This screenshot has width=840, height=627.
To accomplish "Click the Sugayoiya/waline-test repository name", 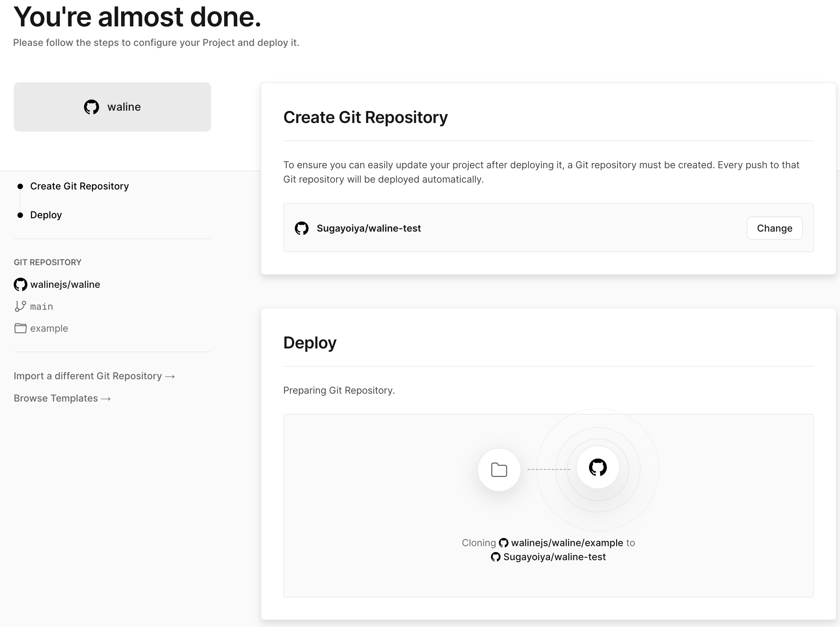I will [369, 228].
